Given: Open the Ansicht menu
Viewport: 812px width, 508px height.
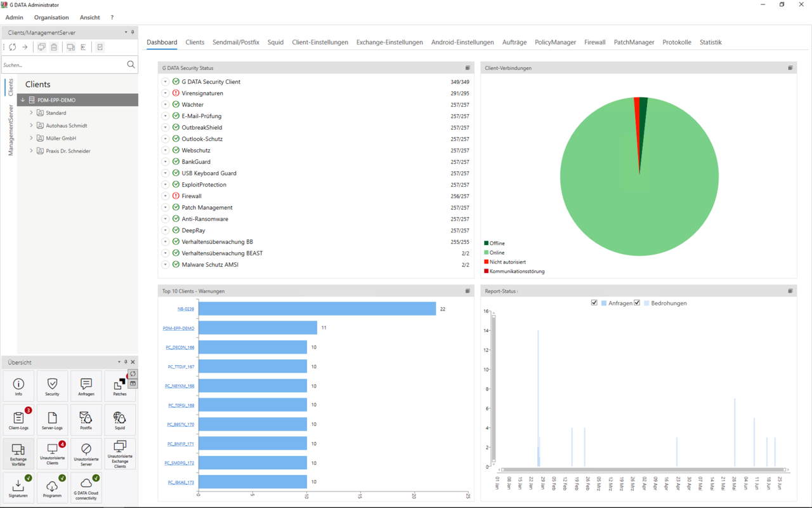Looking at the screenshot, I should [x=89, y=17].
